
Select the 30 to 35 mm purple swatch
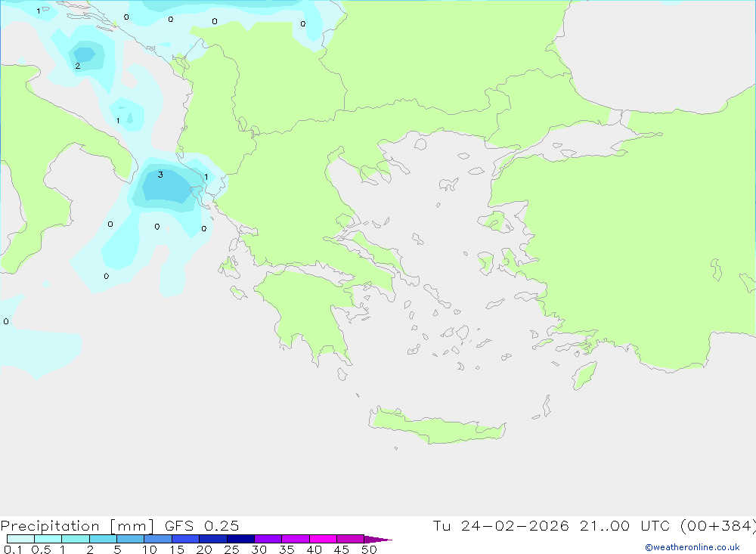[268, 539]
